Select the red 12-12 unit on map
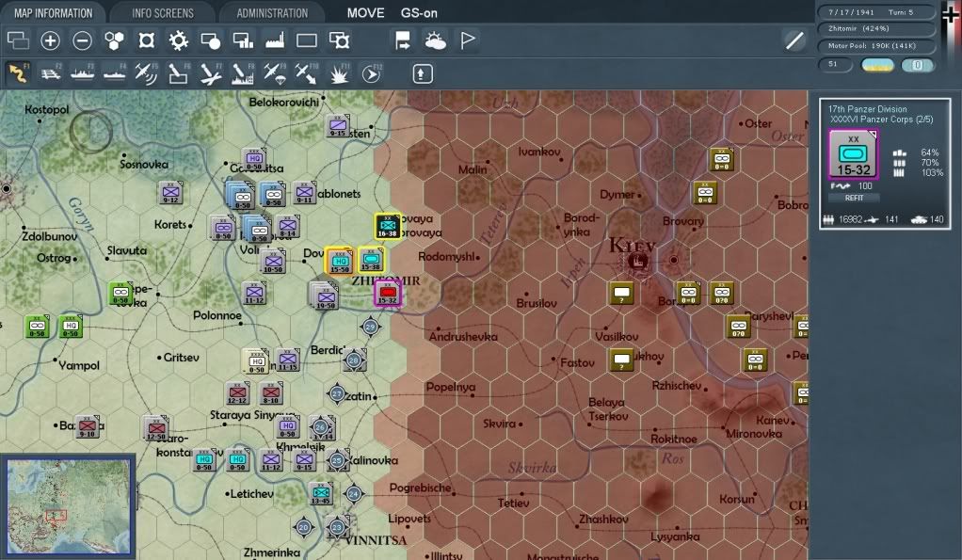Screen dimensions: 962x560 (x=237, y=392)
